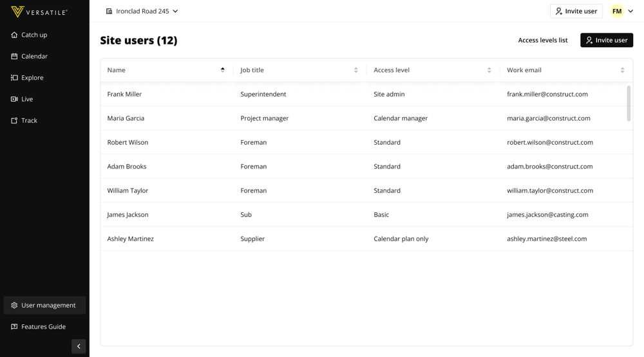The height and width of the screenshot is (357, 644).
Task: Open Catch up via home icon
Action: (x=14, y=35)
